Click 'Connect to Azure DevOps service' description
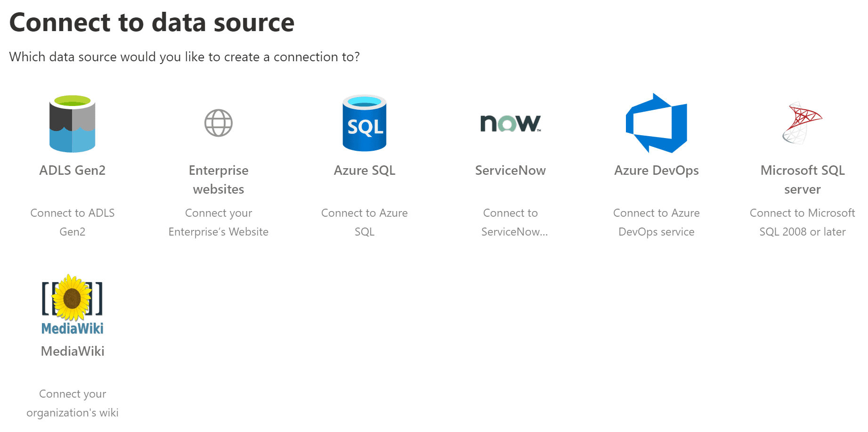This screenshot has height=432, width=868. [656, 222]
